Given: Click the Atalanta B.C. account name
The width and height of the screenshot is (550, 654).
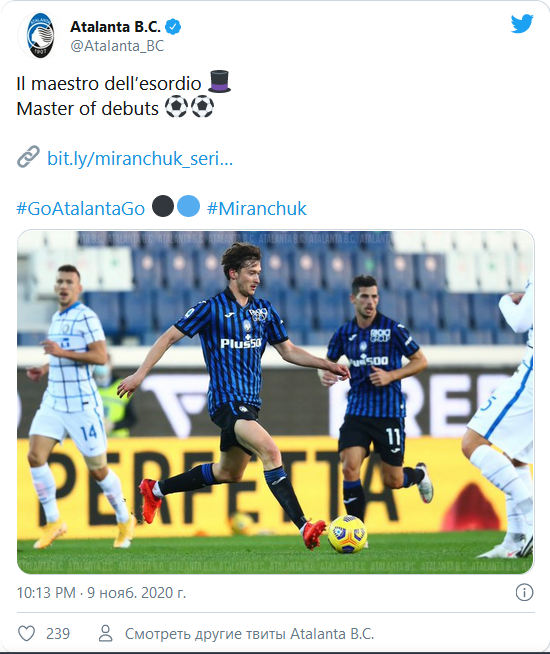Looking at the screenshot, I should click(x=115, y=27).
